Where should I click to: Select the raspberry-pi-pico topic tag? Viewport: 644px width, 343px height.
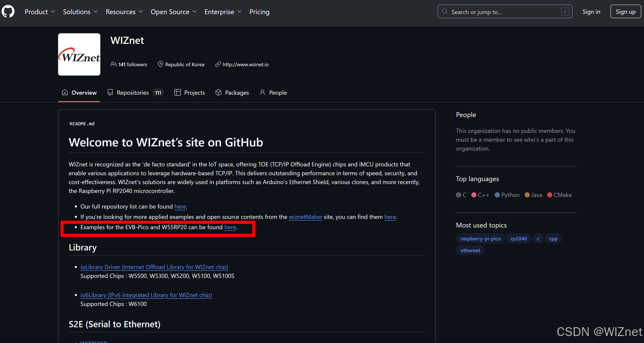(480, 239)
